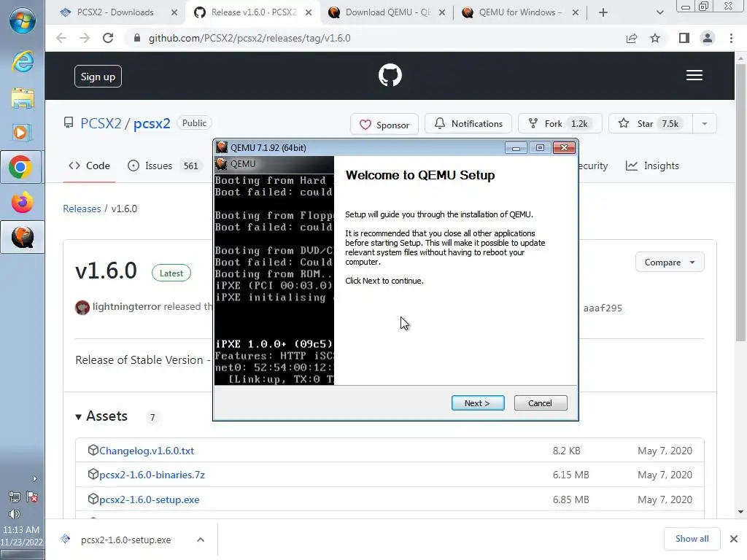Open lightningterror profile link
The height and width of the screenshot is (560, 747).
(x=126, y=307)
